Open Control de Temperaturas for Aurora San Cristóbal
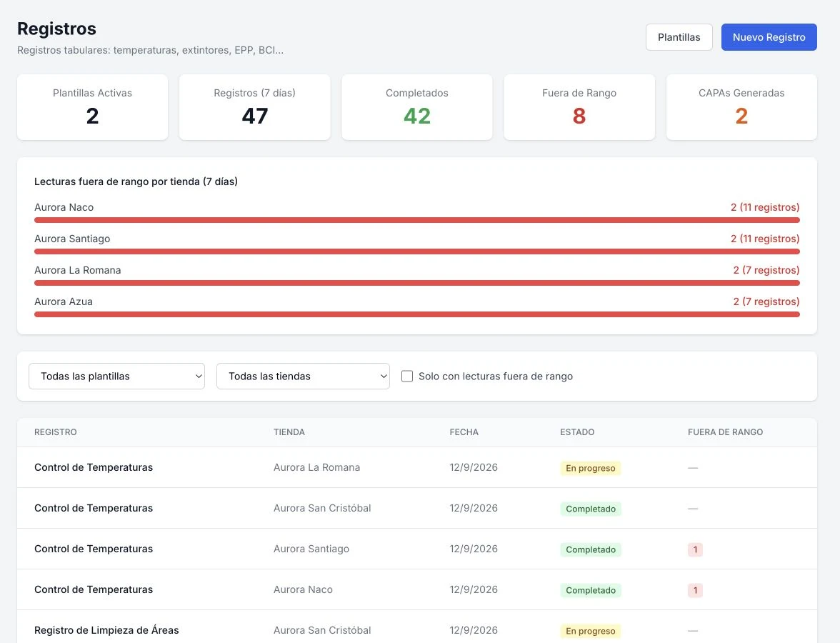The width and height of the screenshot is (840, 643). click(93, 508)
